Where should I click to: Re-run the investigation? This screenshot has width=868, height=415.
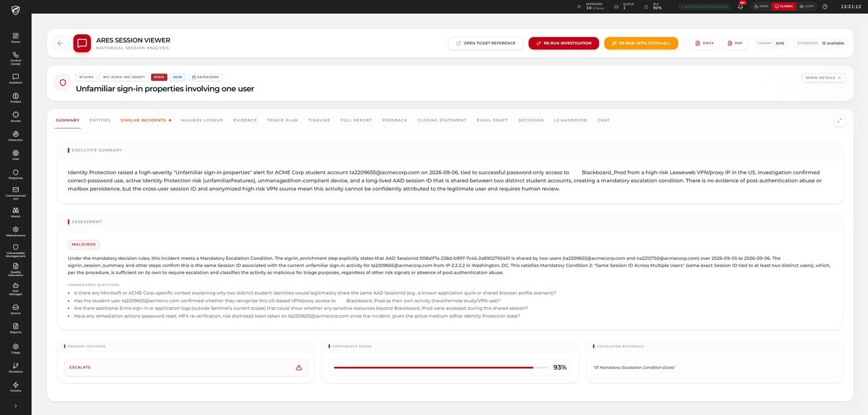point(564,43)
